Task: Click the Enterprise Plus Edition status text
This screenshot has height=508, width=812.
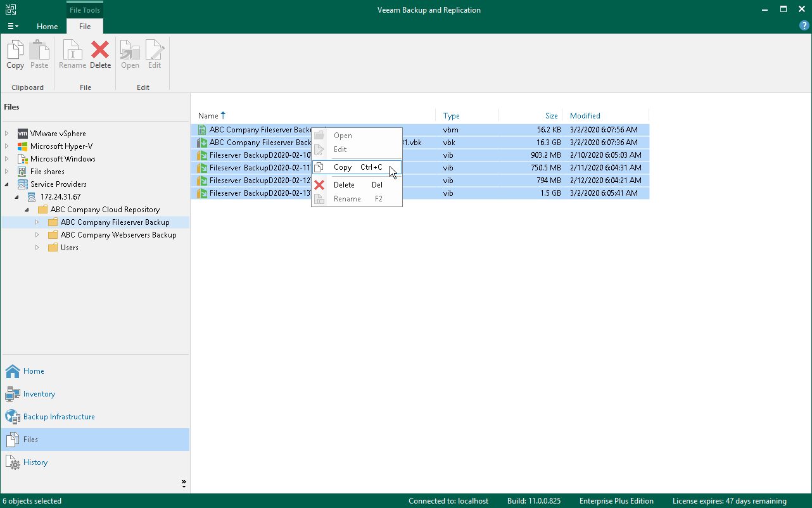Action: click(616, 501)
